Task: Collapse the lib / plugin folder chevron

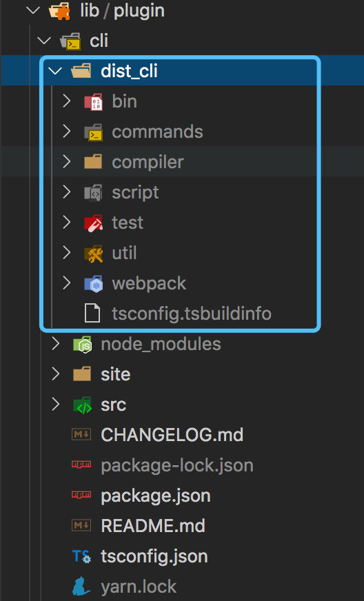Action: click(x=33, y=10)
